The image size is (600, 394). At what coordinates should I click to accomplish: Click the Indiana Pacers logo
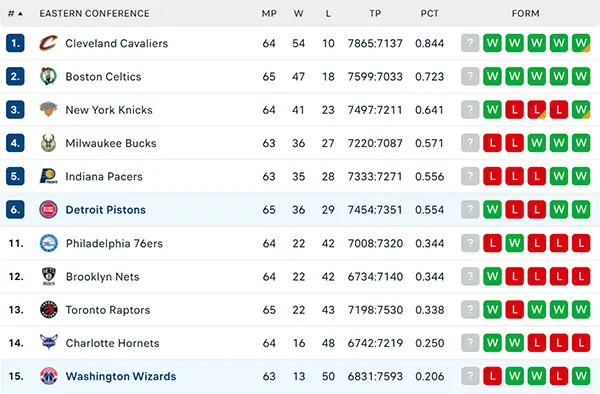(49, 176)
